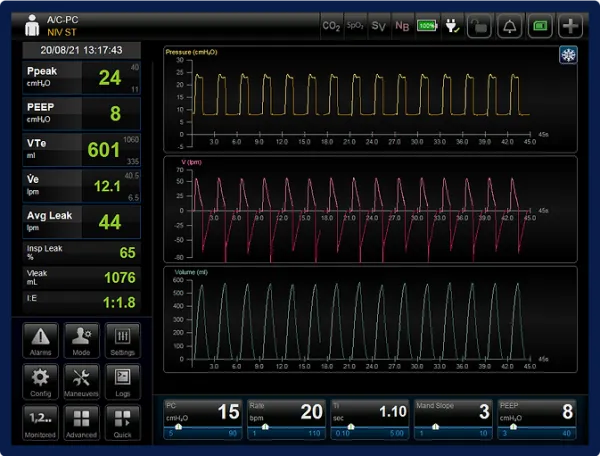
Task: Open the Maneuvers tools menu
Action: pos(82,381)
